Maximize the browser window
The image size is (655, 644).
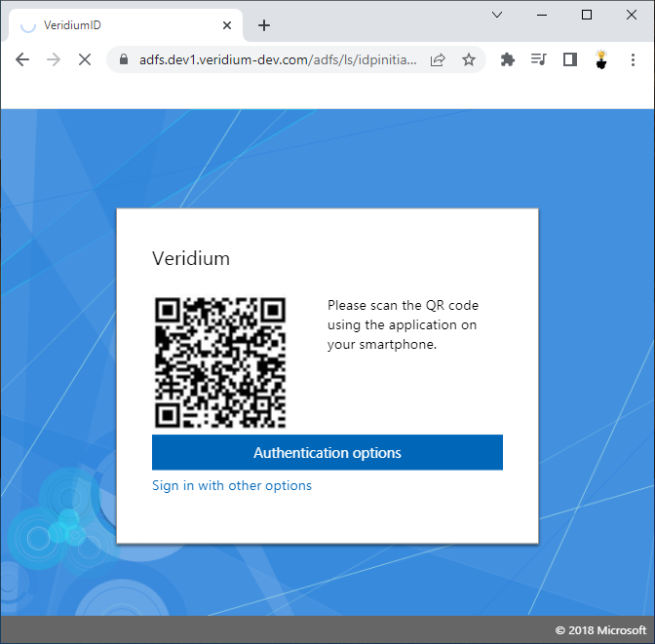587,15
